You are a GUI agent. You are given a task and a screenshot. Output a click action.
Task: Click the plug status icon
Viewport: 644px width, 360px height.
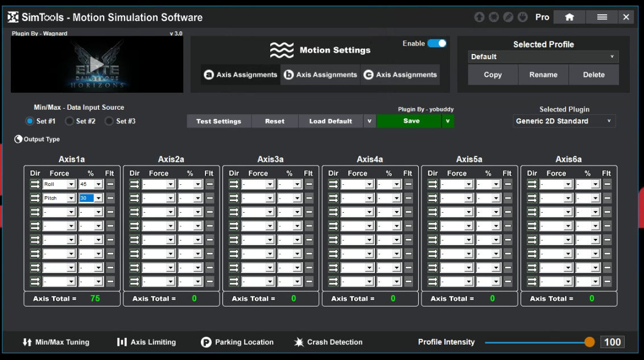tap(522, 17)
